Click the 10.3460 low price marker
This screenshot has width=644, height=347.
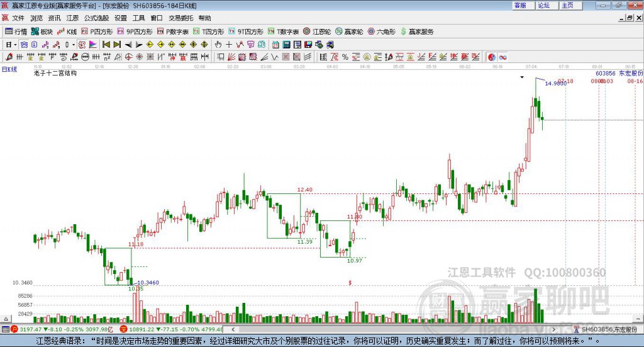[x=148, y=283]
